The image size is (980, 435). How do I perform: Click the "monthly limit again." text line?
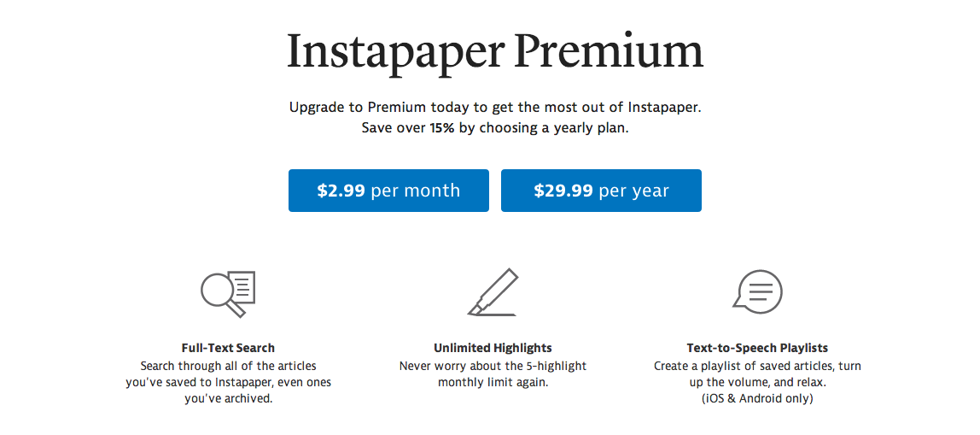(x=493, y=382)
